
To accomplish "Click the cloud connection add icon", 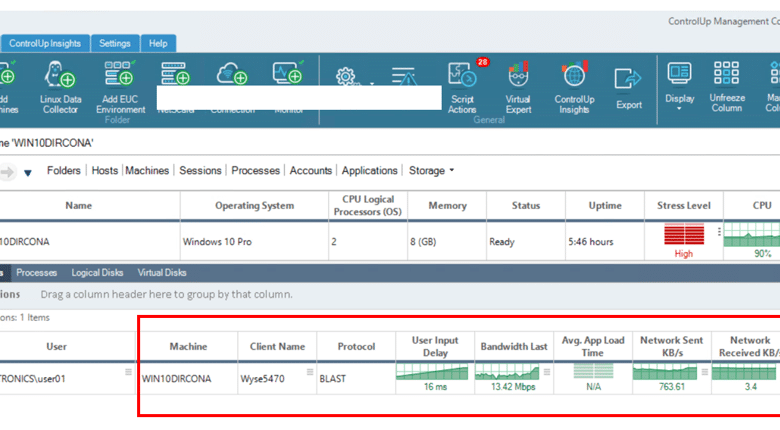I will (232, 74).
